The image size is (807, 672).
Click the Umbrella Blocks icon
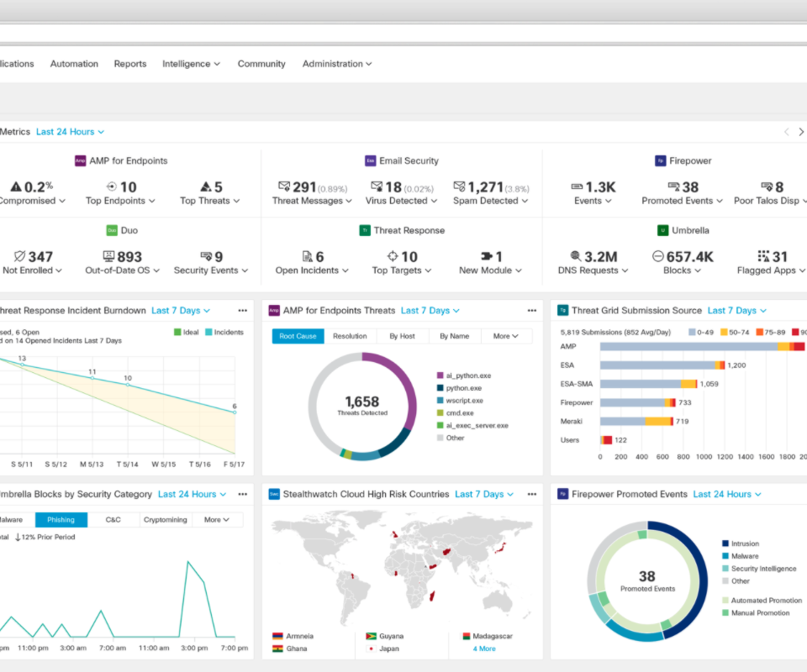[657, 256]
